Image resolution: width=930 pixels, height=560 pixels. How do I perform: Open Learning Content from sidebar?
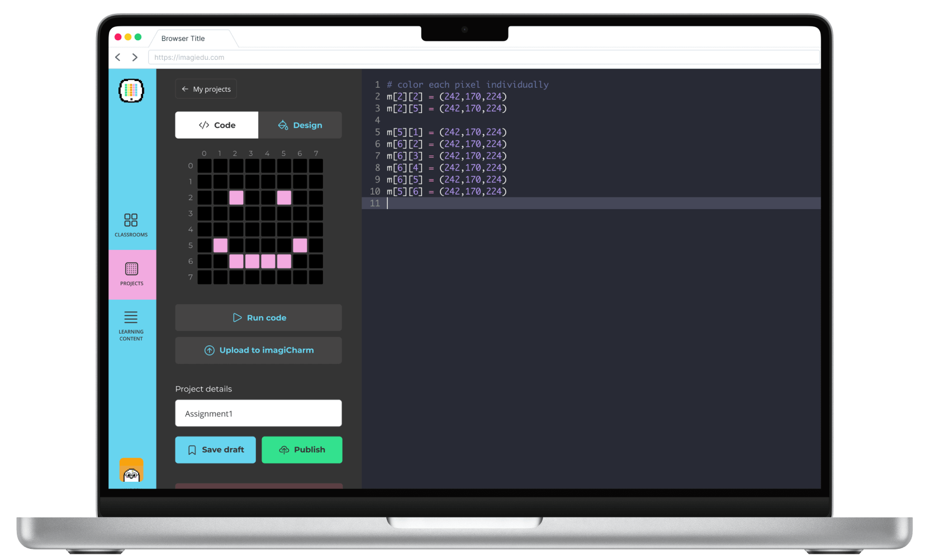[131, 325]
